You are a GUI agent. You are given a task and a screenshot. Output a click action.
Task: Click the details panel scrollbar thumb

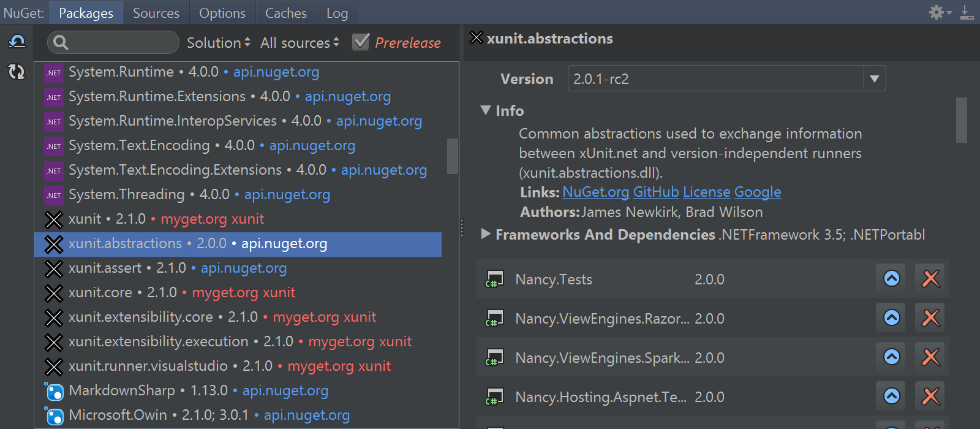(x=962, y=120)
